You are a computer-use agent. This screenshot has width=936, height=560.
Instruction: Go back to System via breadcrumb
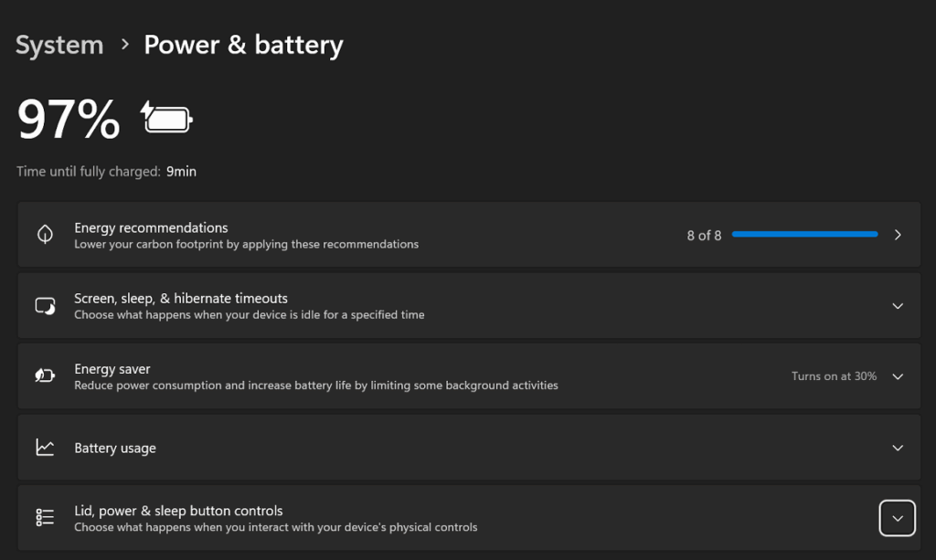tap(59, 45)
